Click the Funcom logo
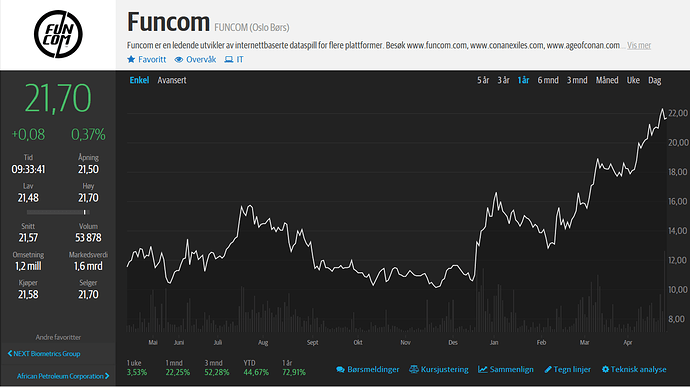 pyautogui.click(x=58, y=34)
